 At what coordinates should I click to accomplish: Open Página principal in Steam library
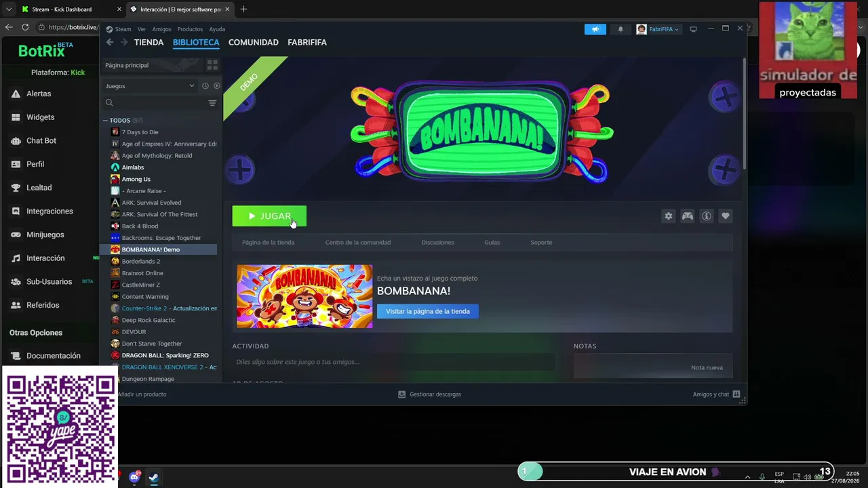152,65
